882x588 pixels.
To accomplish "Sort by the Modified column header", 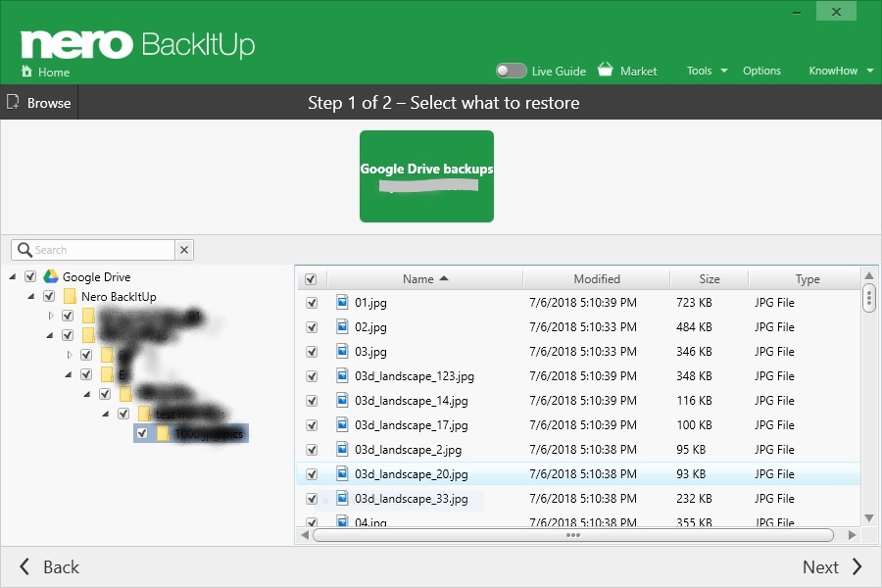I will 597,279.
